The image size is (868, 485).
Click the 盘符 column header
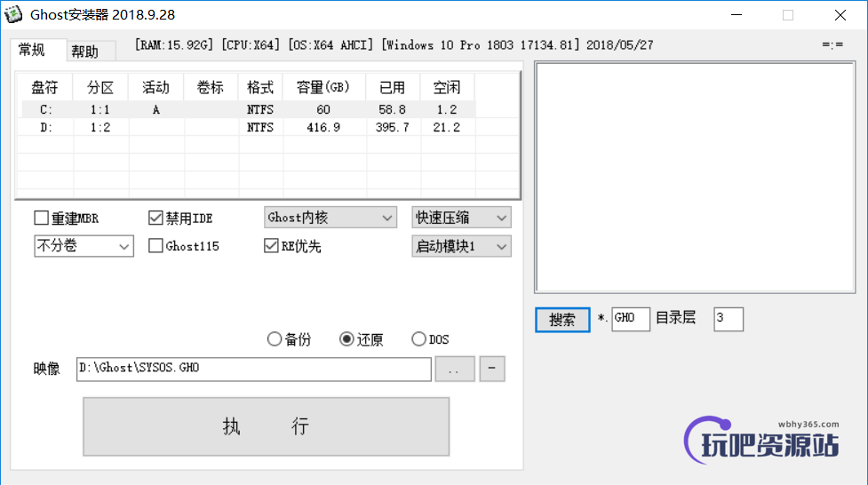[x=44, y=87]
